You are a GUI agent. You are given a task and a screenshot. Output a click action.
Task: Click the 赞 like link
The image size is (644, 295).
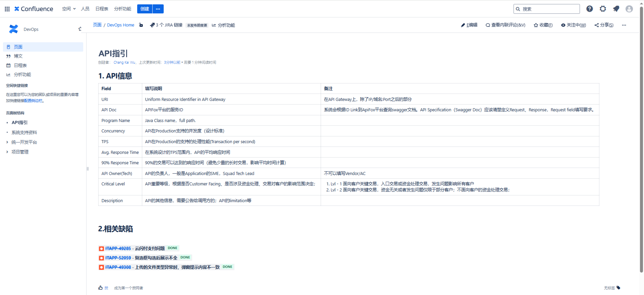(106, 288)
